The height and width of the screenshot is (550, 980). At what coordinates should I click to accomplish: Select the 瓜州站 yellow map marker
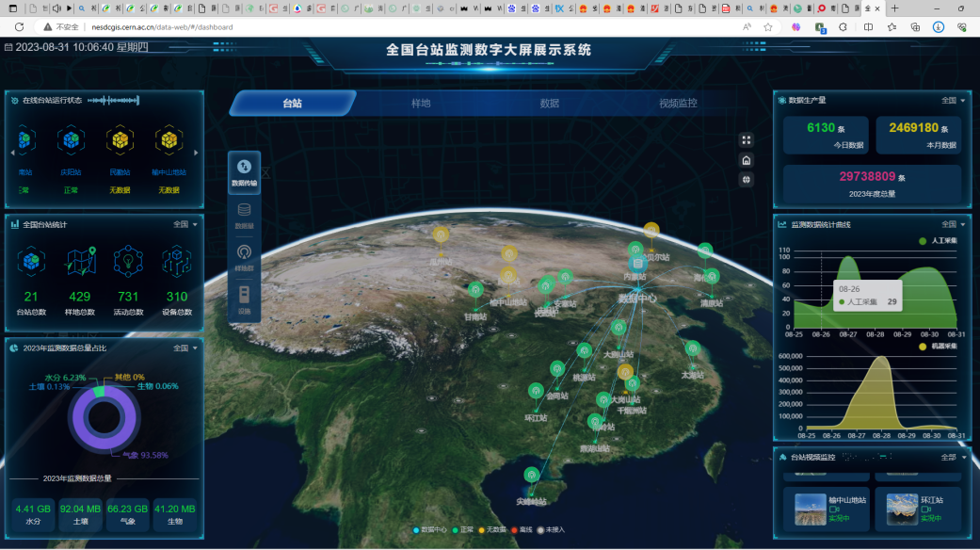tap(441, 235)
